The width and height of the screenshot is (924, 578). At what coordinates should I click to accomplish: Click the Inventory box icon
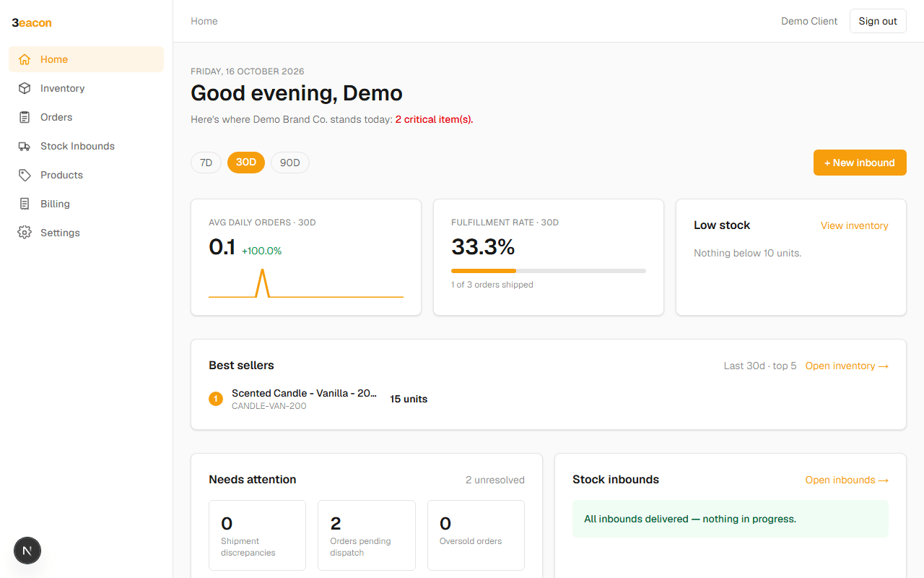(x=25, y=88)
